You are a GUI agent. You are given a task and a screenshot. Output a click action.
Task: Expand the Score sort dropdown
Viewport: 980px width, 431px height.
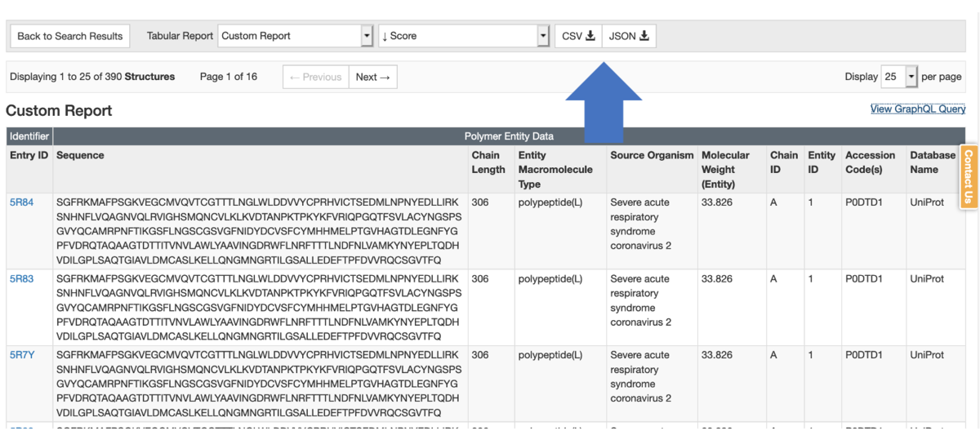(x=464, y=36)
